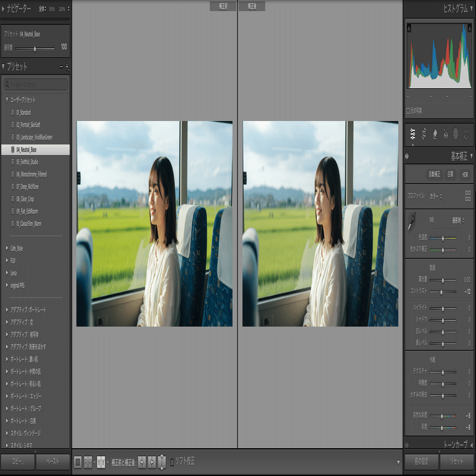Click the フィルタープリセット search field
This screenshot has height=476, width=476.
(36, 85)
